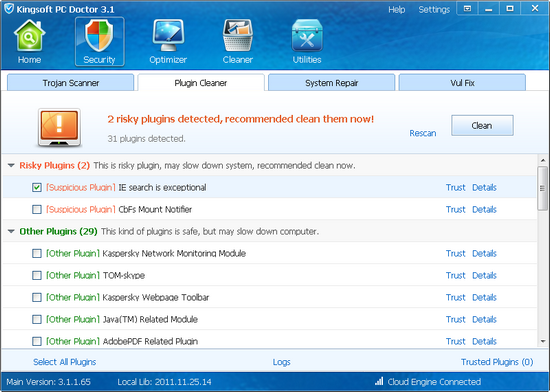Viewport: 550px width, 392px height.
Task: Click the scrollbar down arrow
Action: pos(543,341)
